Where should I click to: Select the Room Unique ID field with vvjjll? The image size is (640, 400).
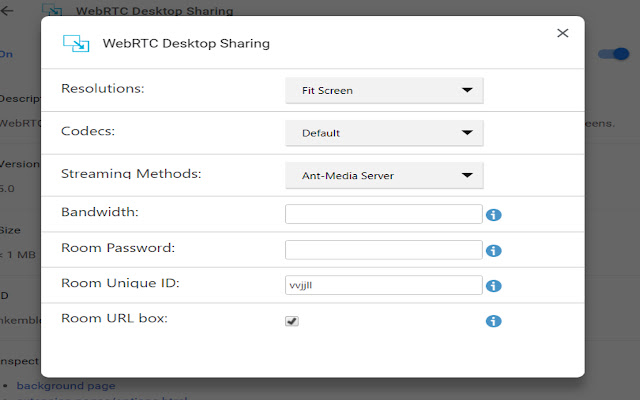[x=384, y=285]
